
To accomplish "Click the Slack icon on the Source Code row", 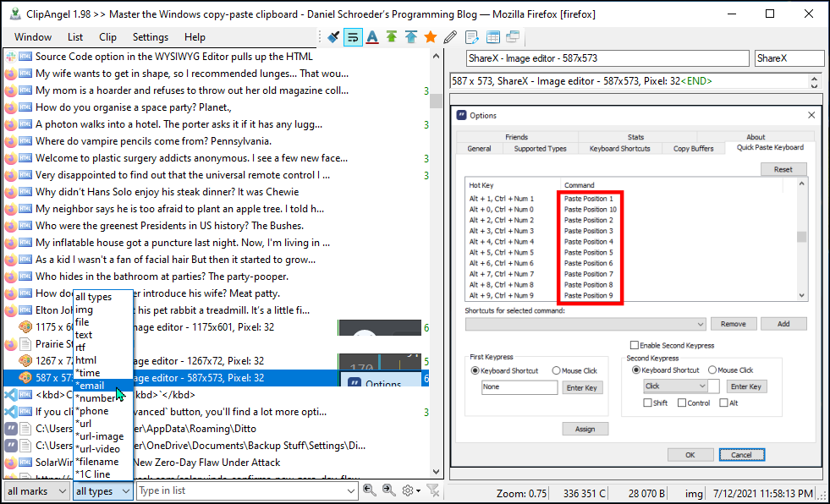I will [11, 57].
